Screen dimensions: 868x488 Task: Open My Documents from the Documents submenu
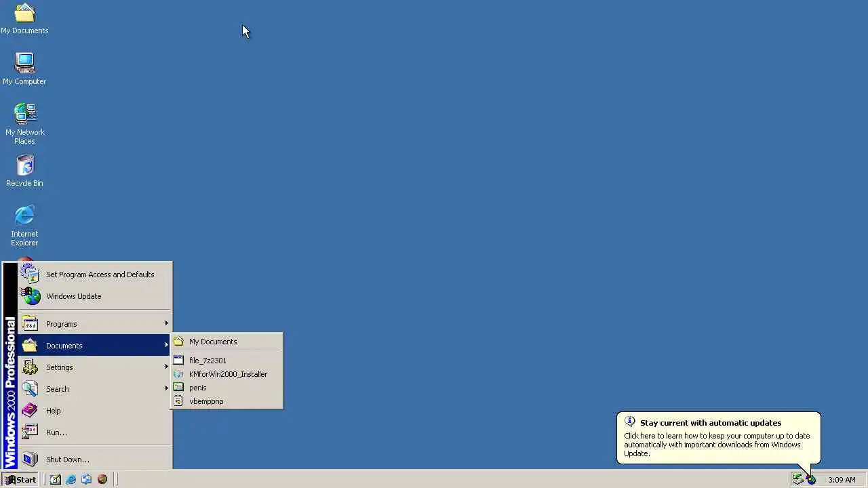[x=226, y=342]
